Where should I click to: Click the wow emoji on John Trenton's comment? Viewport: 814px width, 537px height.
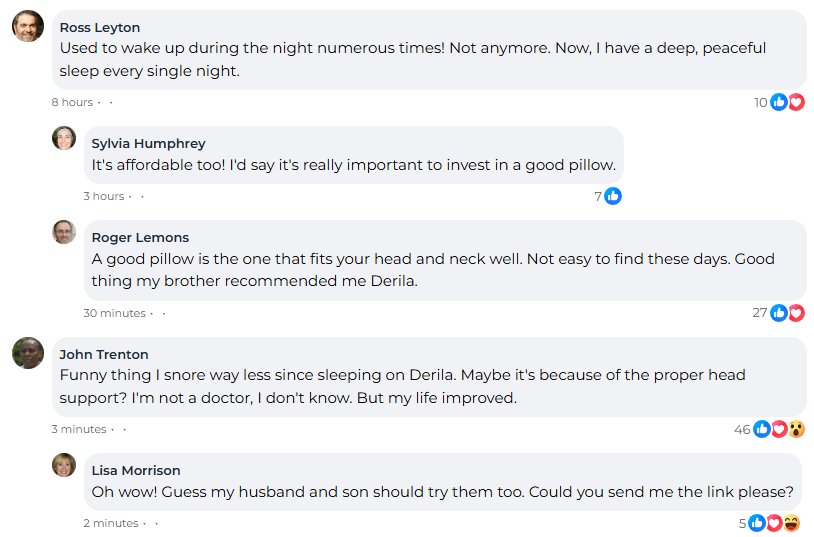coord(796,429)
